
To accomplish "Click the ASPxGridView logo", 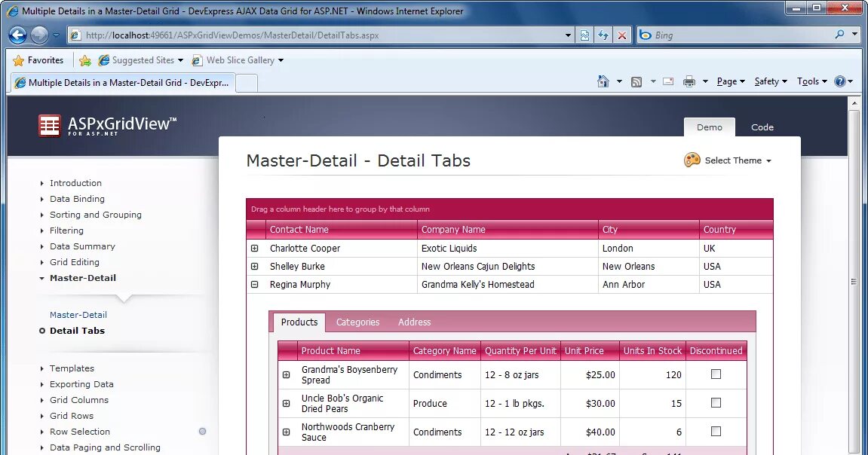I will click(x=107, y=126).
